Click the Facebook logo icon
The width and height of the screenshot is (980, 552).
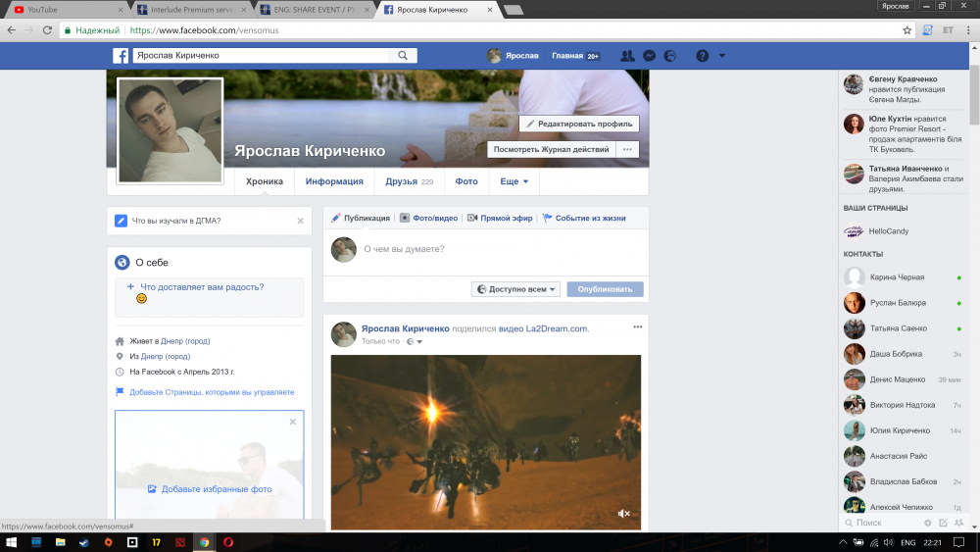pos(121,56)
